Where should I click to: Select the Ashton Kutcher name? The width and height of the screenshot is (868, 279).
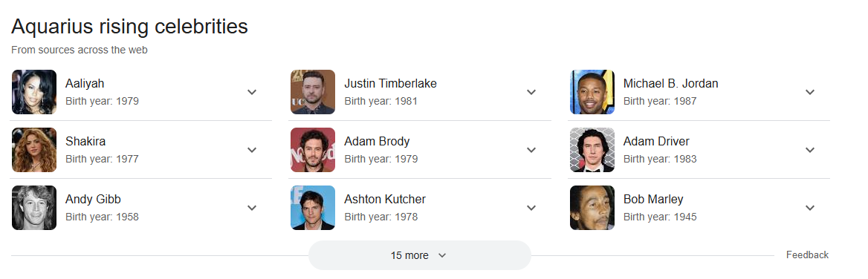pos(385,199)
